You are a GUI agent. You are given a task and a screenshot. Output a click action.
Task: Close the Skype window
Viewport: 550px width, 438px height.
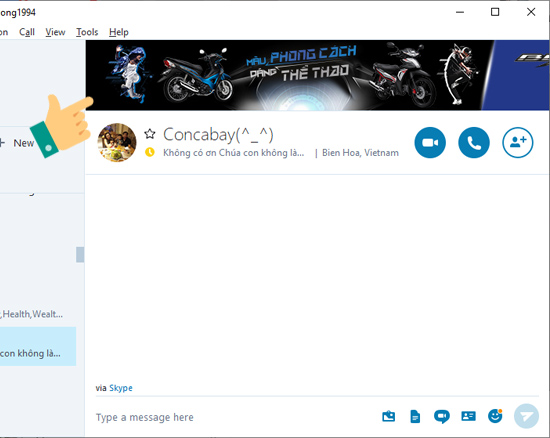pos(531,12)
